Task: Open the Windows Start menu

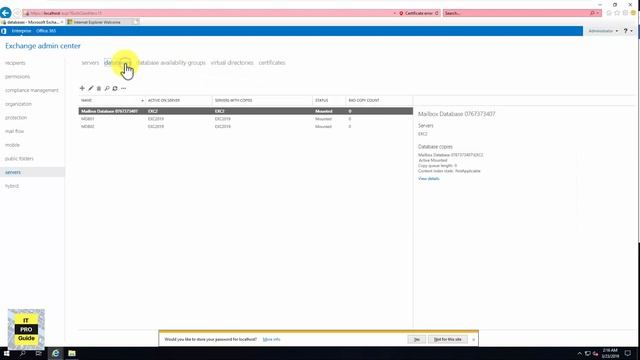Action: [6, 353]
